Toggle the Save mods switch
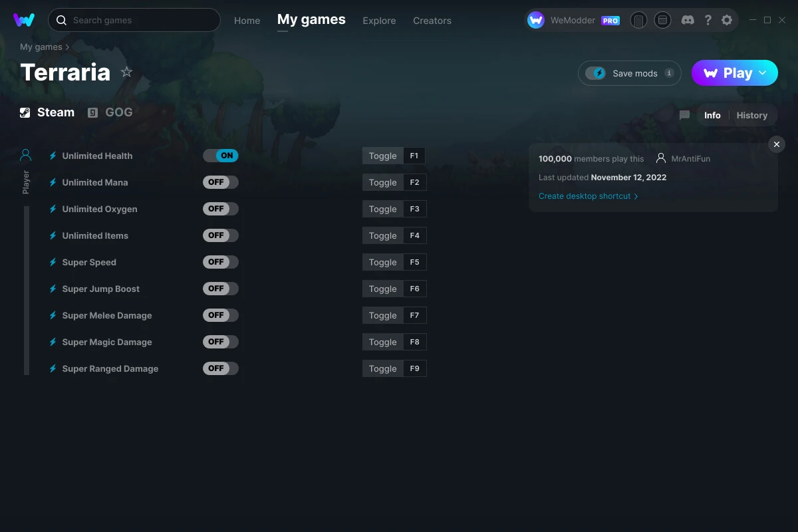The height and width of the screenshot is (532, 798). (x=596, y=73)
